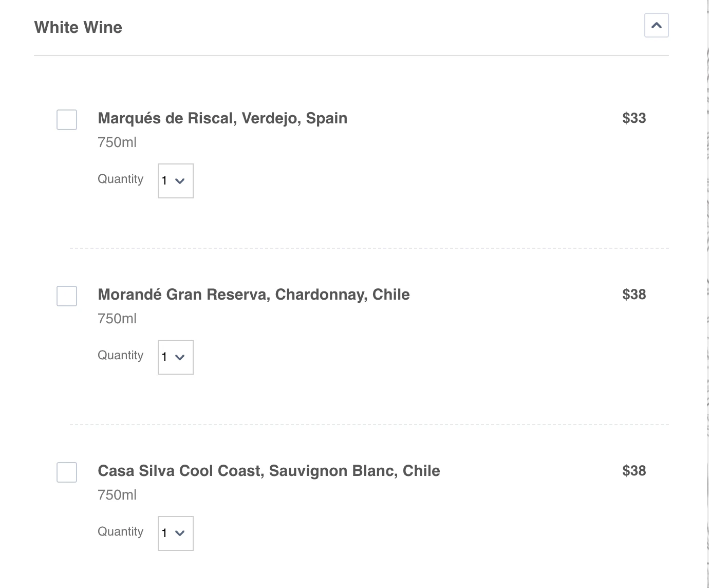709x588 pixels.
Task: Click the White Wine heading
Action: (x=78, y=27)
